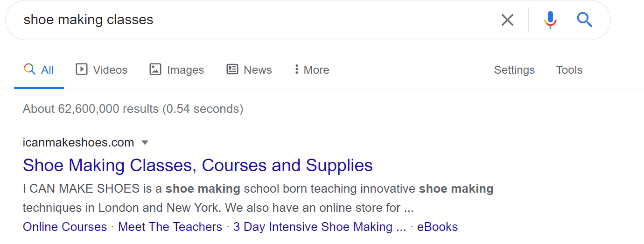This screenshot has height=244, width=644.
Task: Click the eBooks sitelink
Action: [x=437, y=227]
